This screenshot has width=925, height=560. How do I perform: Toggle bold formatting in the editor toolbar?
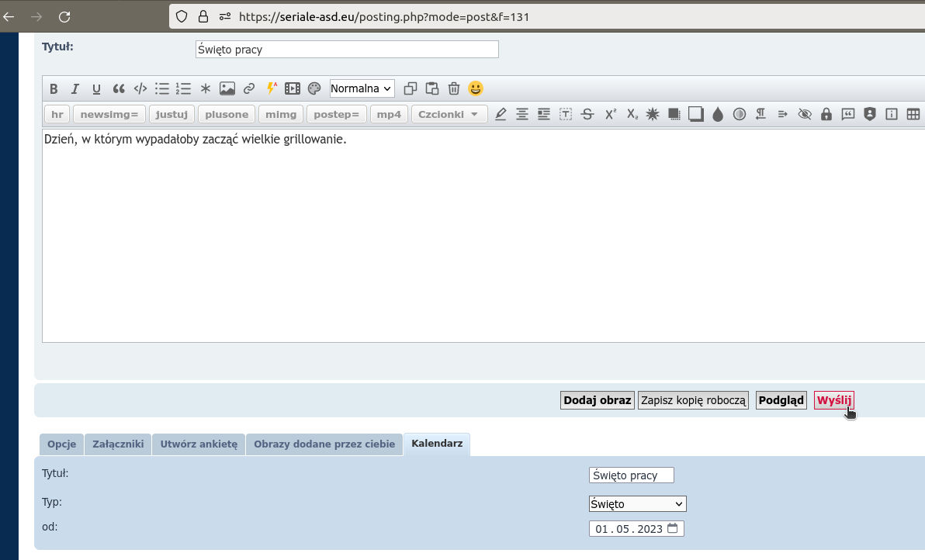coord(54,89)
